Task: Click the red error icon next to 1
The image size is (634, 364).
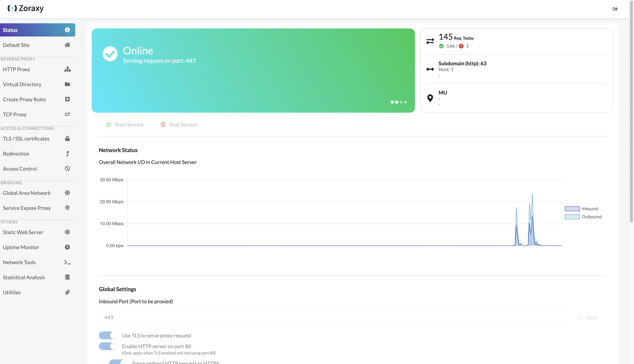Action: point(461,46)
